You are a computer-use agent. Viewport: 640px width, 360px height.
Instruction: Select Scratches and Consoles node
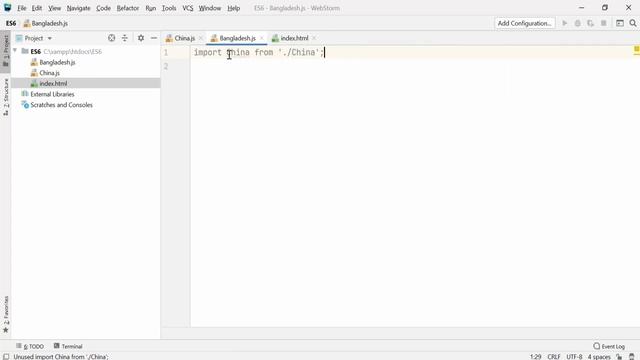click(x=61, y=105)
